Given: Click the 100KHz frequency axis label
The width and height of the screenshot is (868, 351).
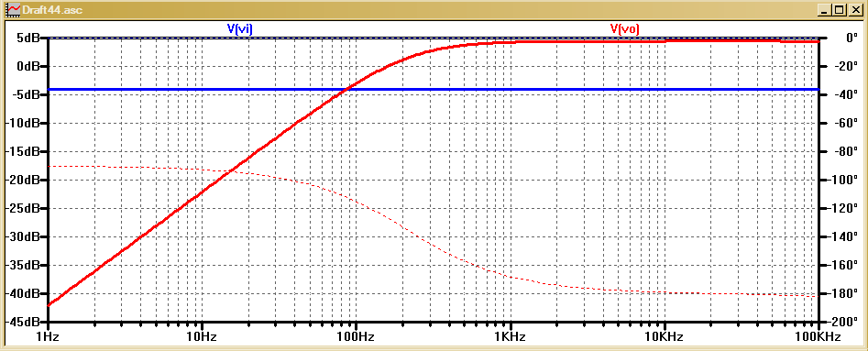Looking at the screenshot, I should [x=819, y=336].
